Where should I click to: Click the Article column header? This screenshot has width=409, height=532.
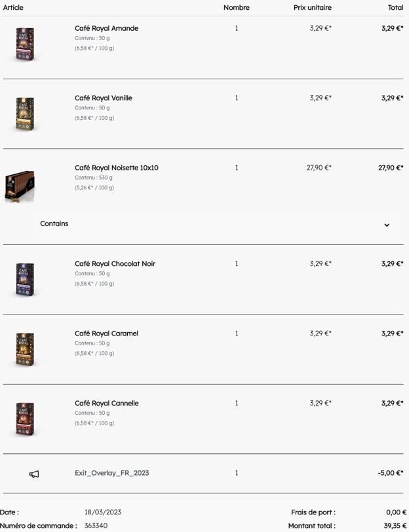coord(13,7)
